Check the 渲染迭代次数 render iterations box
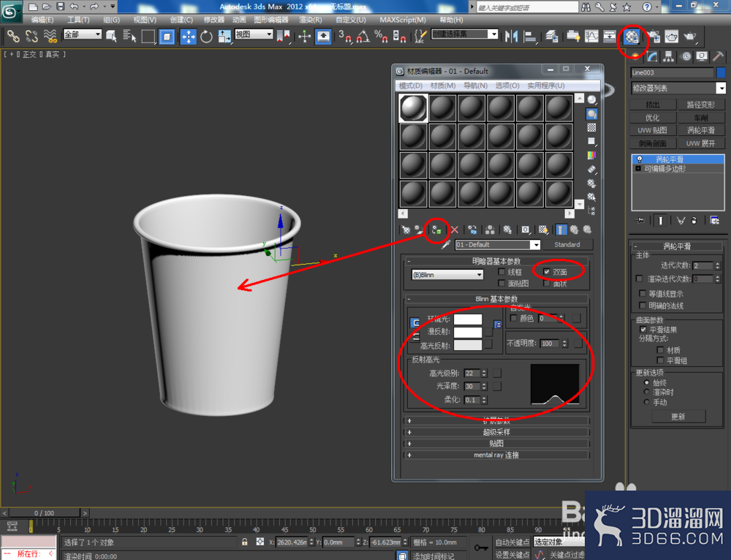 click(639, 279)
